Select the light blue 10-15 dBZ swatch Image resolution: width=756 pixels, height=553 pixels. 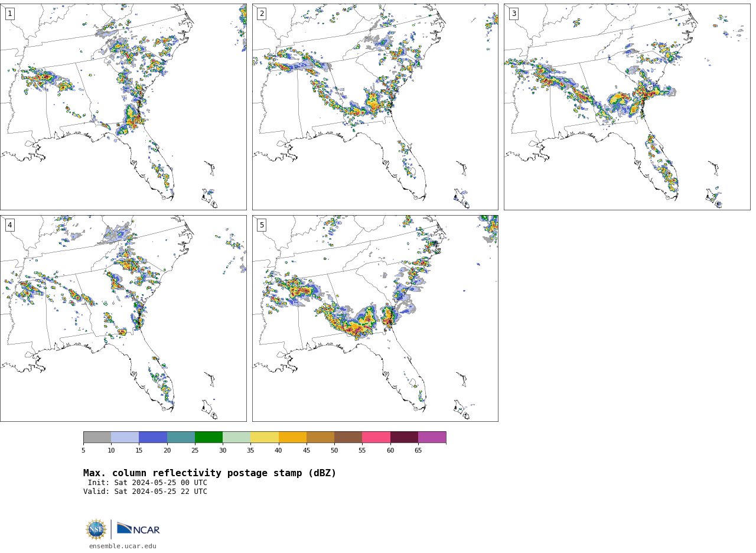tap(125, 437)
